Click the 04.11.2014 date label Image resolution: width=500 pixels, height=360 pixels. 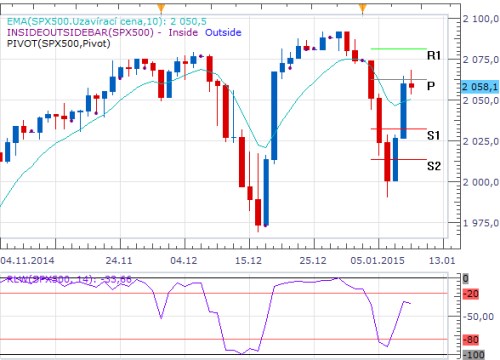click(27, 260)
